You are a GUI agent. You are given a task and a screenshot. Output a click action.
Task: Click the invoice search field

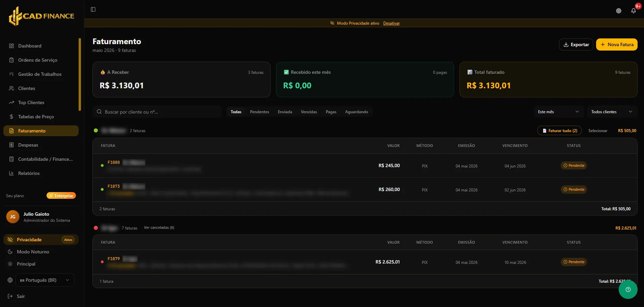tap(157, 112)
